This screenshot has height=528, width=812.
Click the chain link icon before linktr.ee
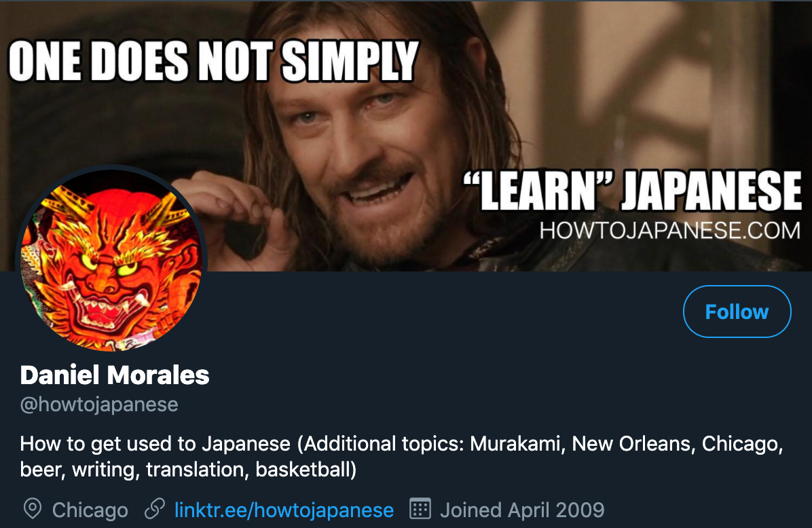(x=155, y=509)
